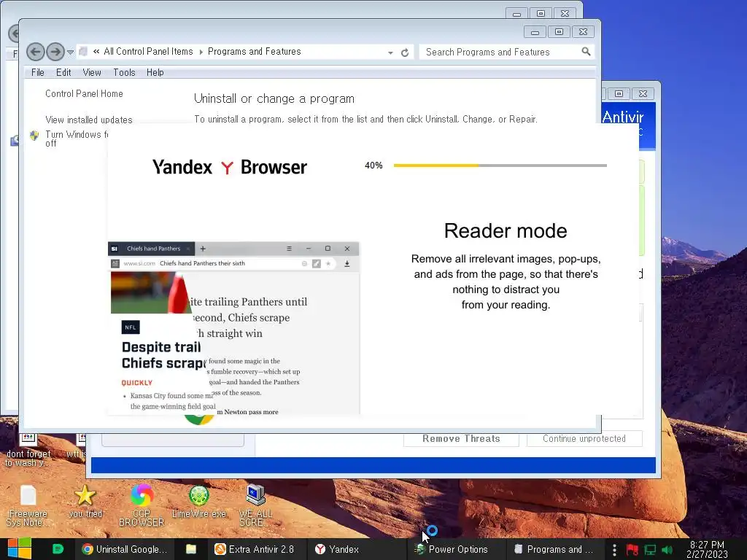This screenshot has height=560, width=747.
Task: Maximize the Extra Antivir window
Action: point(619,94)
